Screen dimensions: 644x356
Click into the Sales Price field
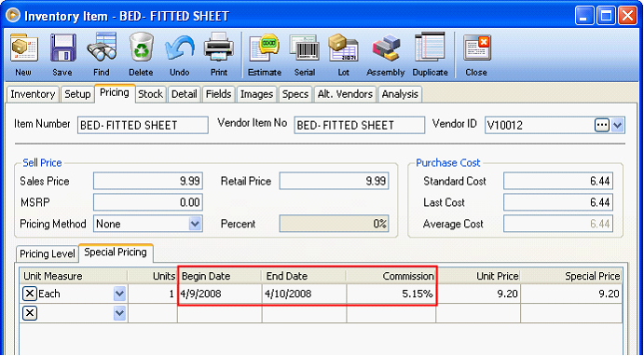click(148, 181)
